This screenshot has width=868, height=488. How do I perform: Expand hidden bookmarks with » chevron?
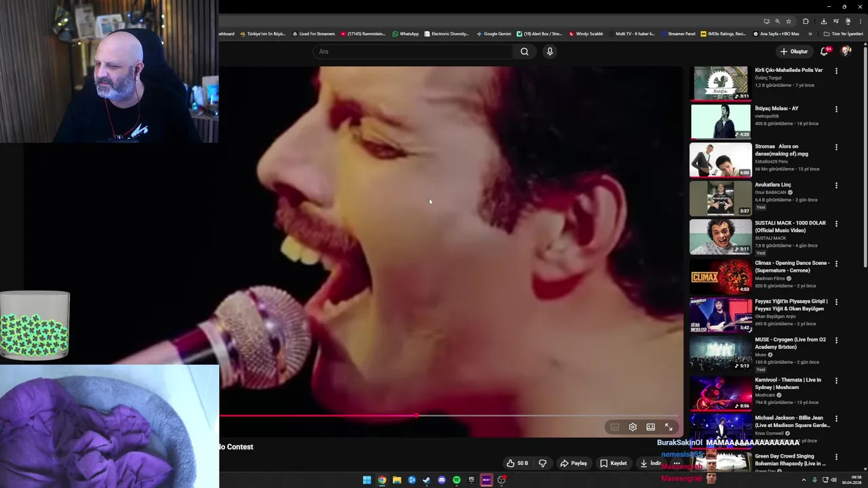pyautogui.click(x=810, y=34)
